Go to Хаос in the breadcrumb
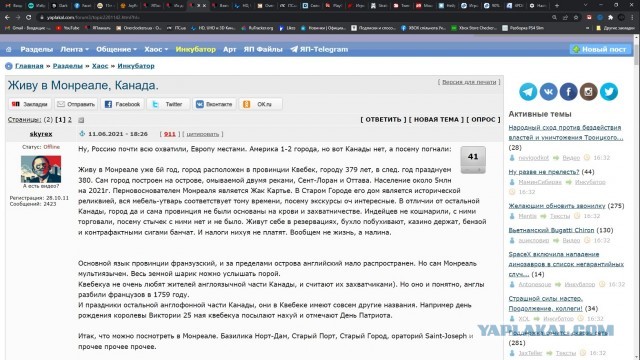 (x=100, y=66)
